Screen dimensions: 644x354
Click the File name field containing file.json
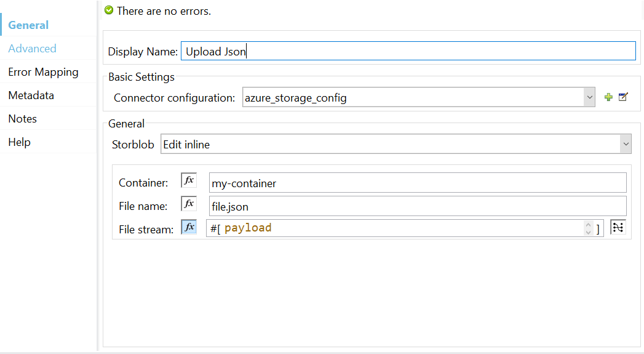(x=417, y=206)
